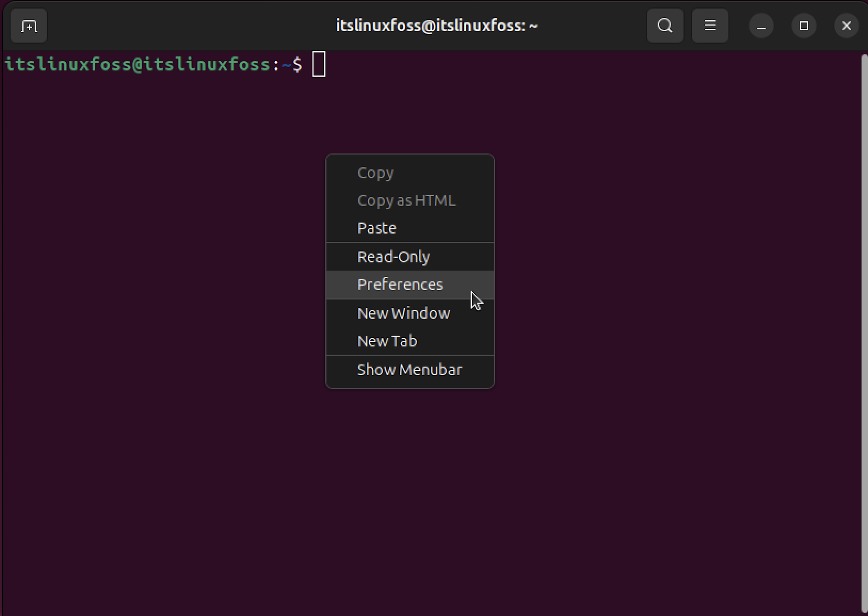Maximize the terminal window
This screenshot has width=868, height=616.
[803, 25]
